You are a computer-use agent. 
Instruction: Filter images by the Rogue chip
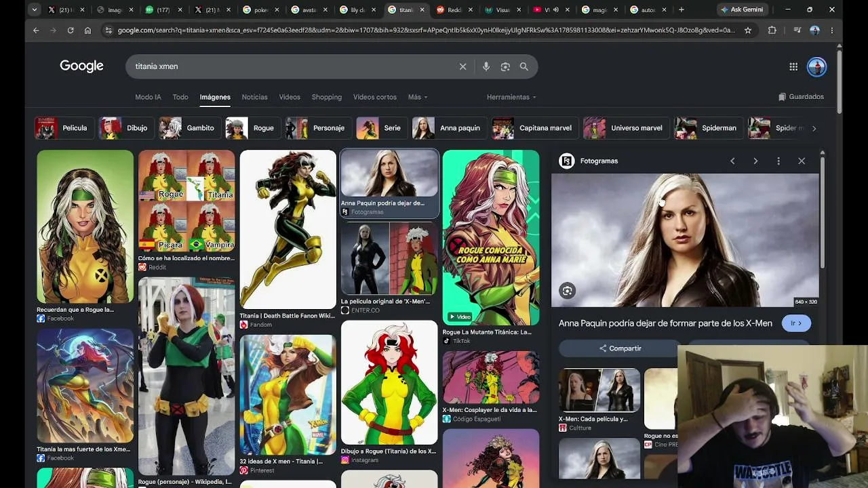point(252,128)
